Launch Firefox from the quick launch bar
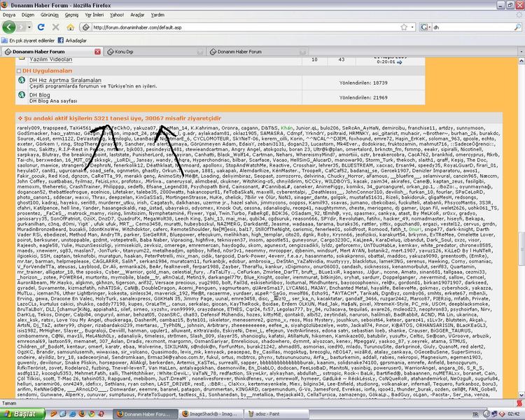The height and width of the screenshot is (420, 525). 82,414
